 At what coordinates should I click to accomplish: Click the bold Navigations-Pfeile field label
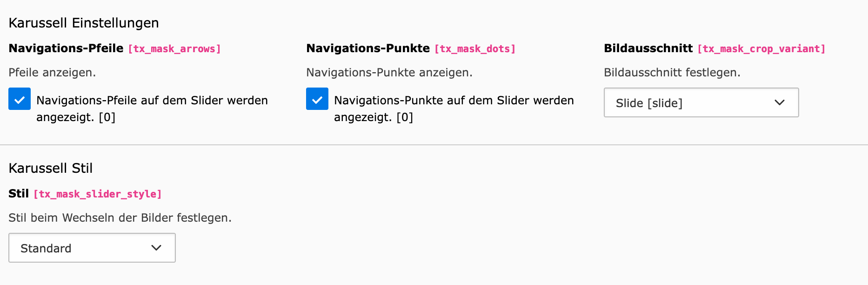66,48
